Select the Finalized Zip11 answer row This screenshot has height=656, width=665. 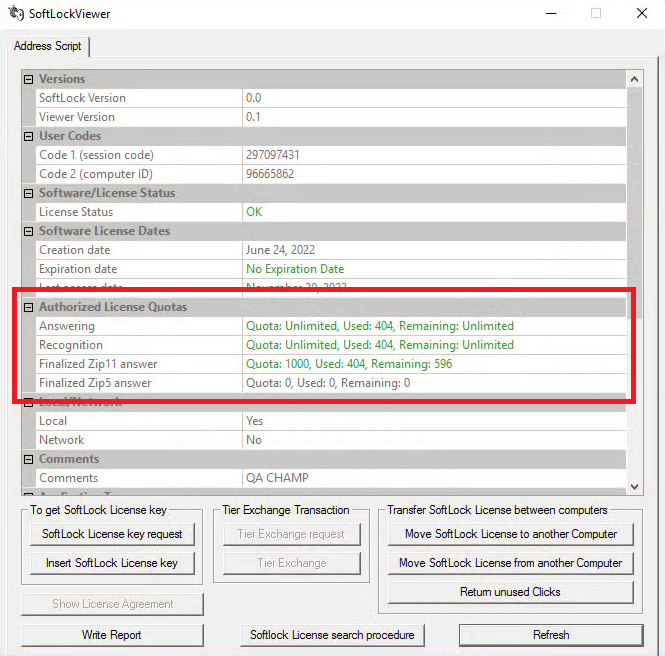point(331,364)
